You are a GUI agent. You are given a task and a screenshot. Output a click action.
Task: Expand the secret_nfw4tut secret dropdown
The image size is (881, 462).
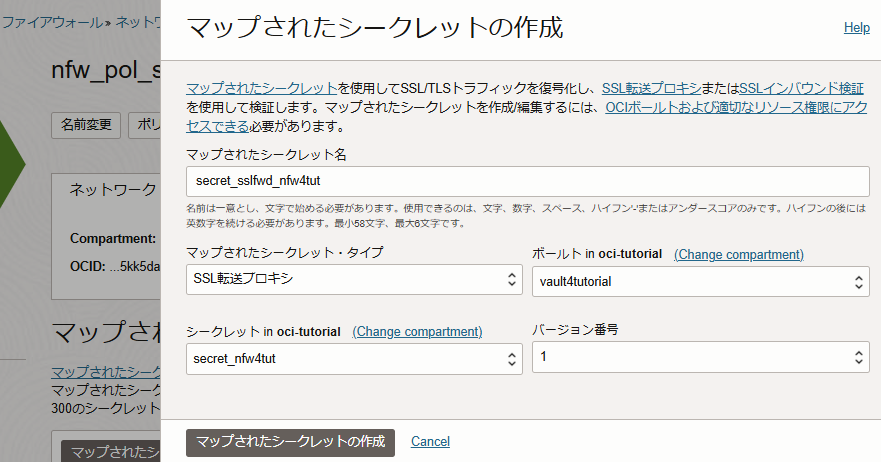[354, 358]
